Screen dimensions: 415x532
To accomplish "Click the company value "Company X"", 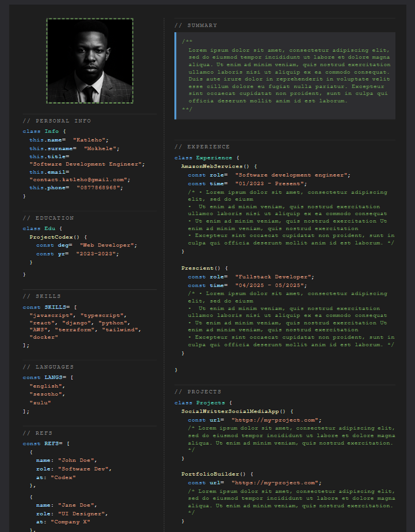I will [x=71, y=522].
